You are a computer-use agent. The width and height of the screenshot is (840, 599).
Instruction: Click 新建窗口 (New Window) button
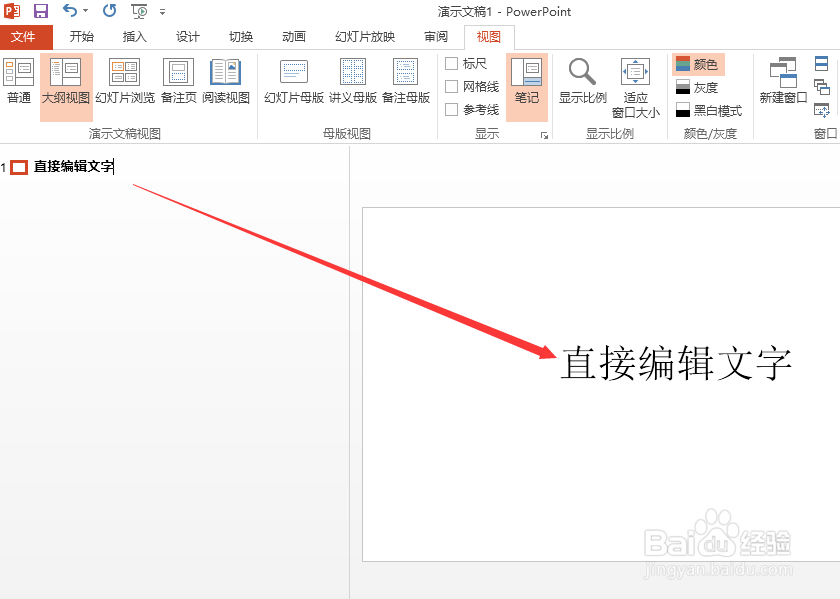pyautogui.click(x=783, y=81)
